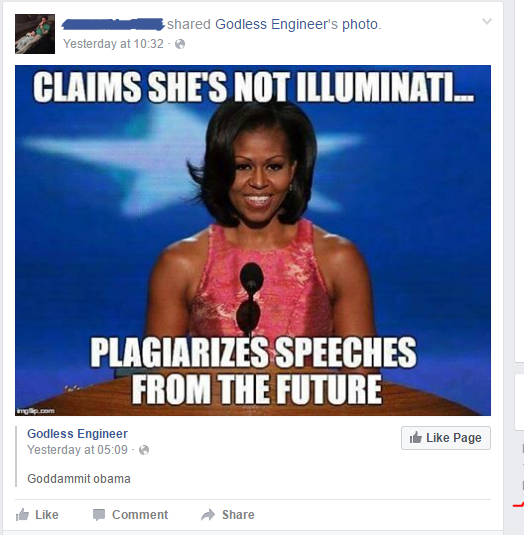Click the globe privacy icon beside 10:32
Viewport: 524px width, 535px height.
click(x=180, y=44)
